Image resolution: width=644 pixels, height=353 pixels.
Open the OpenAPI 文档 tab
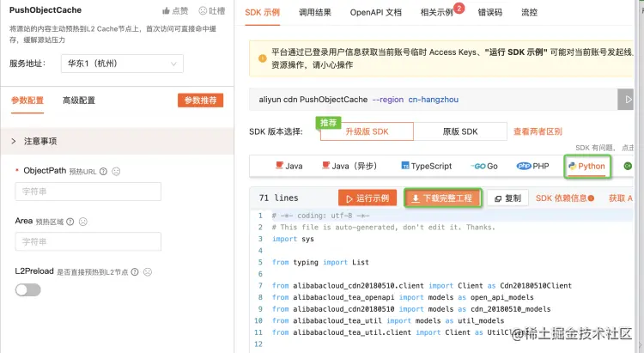click(376, 13)
